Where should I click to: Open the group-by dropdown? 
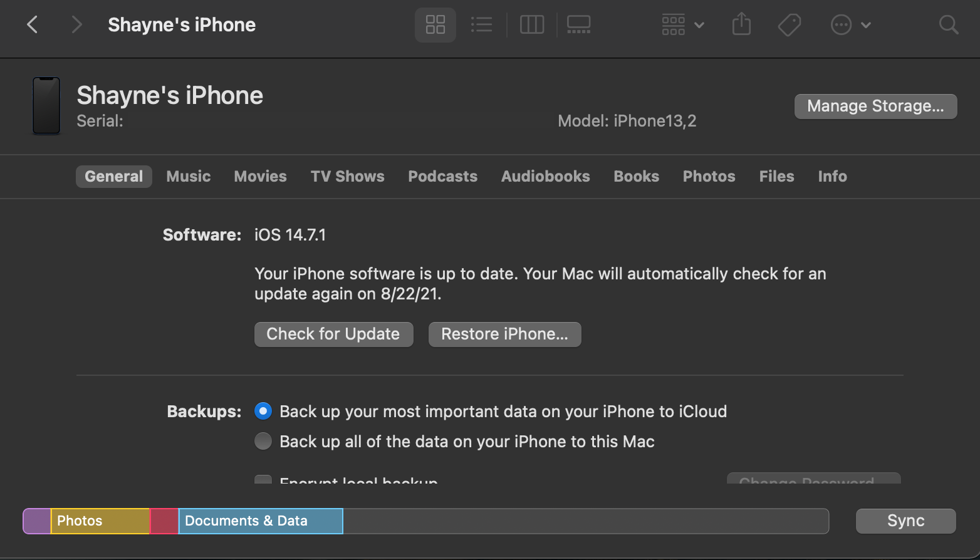(x=682, y=24)
